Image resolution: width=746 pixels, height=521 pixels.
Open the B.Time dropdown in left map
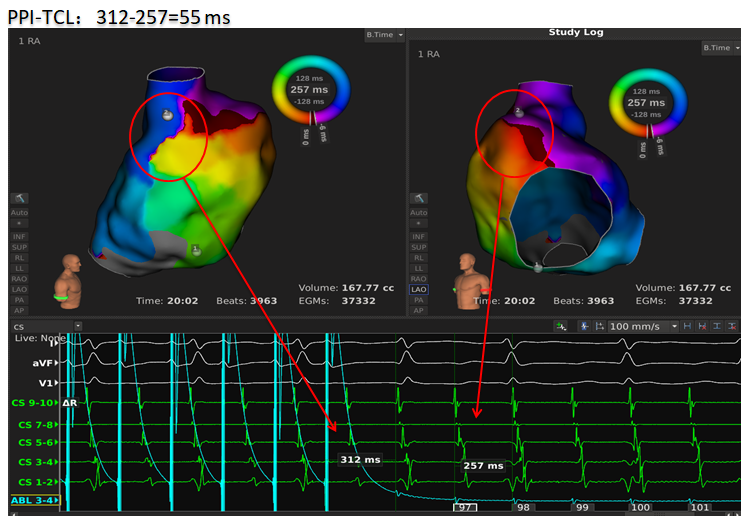[x=385, y=35]
